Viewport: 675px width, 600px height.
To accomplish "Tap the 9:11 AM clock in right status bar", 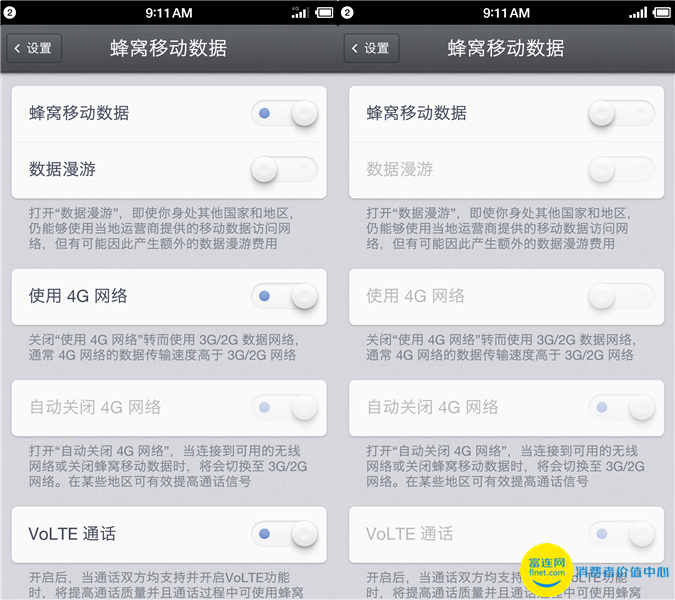I will 506,13.
